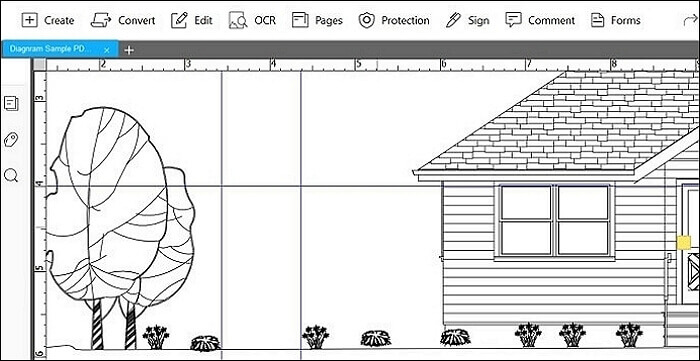The width and height of the screenshot is (700, 361).
Task: Add a new tab with plus button
Action: point(129,50)
